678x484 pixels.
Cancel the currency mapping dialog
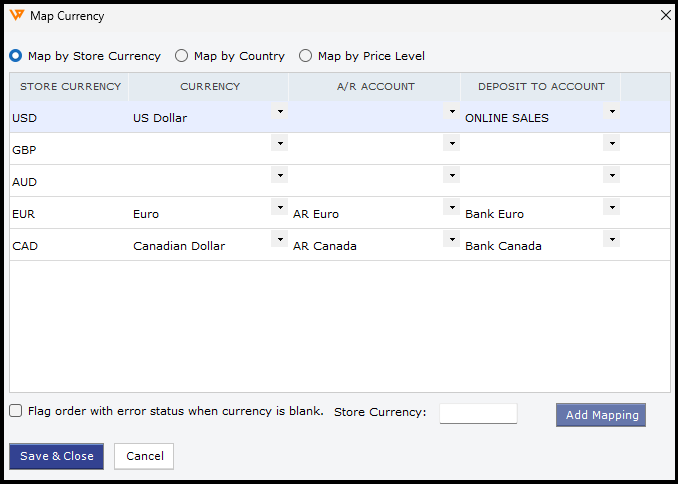(x=144, y=456)
